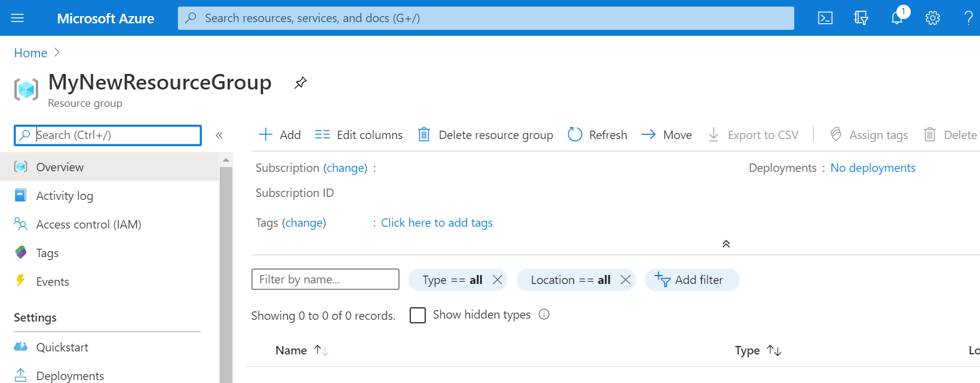
Task: Open the help question mark
Action: (x=969, y=18)
